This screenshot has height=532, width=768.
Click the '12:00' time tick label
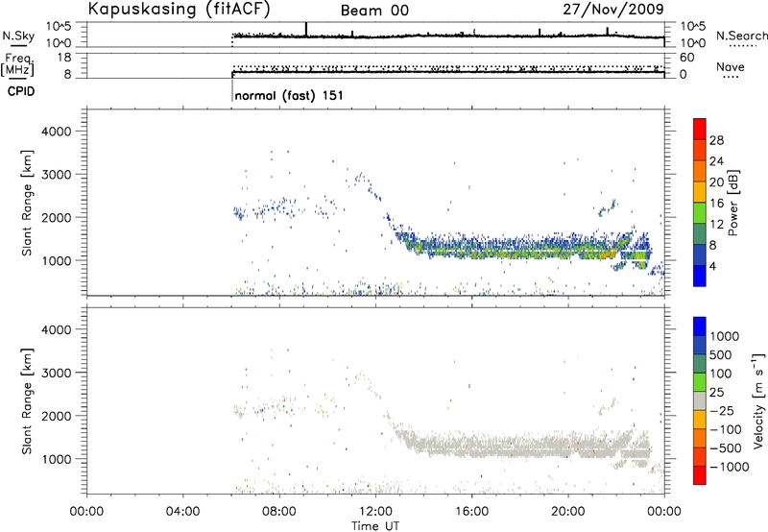[x=375, y=512]
